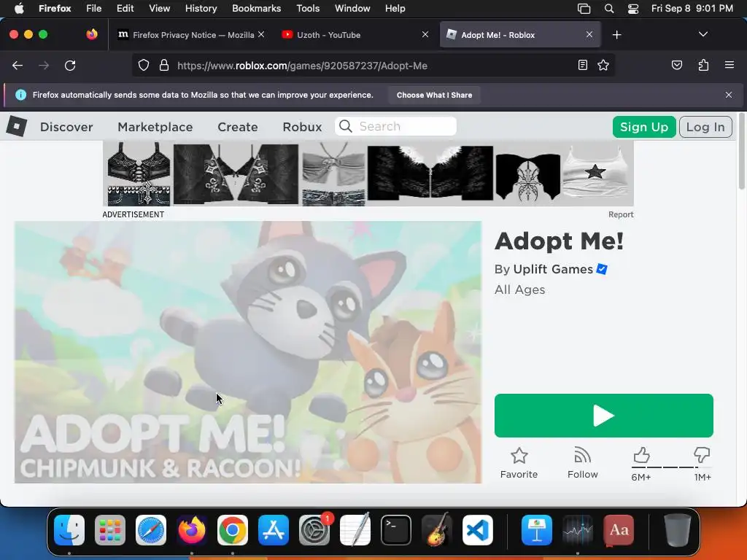Launch Safari from the dock
This screenshot has height=560, width=747.
[x=151, y=529]
